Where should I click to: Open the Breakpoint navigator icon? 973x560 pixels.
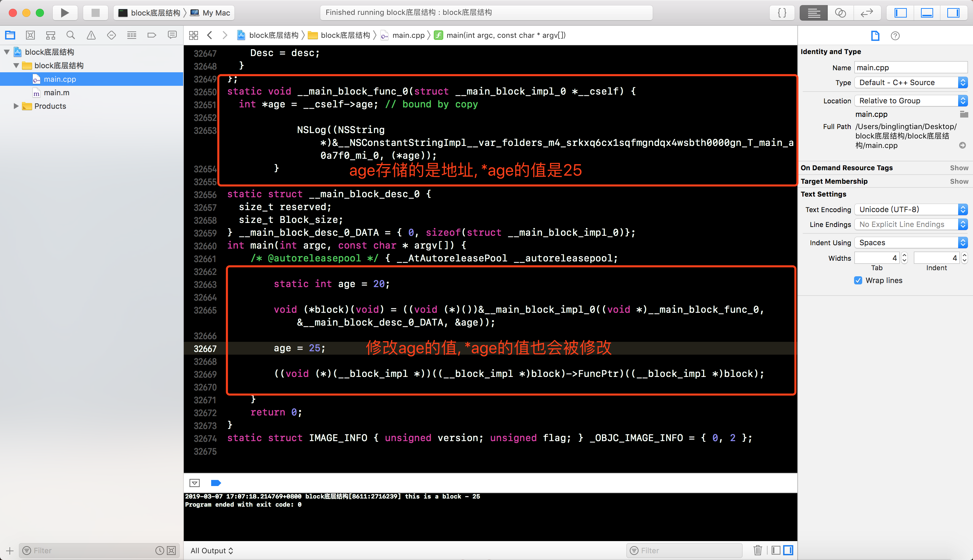pos(152,35)
